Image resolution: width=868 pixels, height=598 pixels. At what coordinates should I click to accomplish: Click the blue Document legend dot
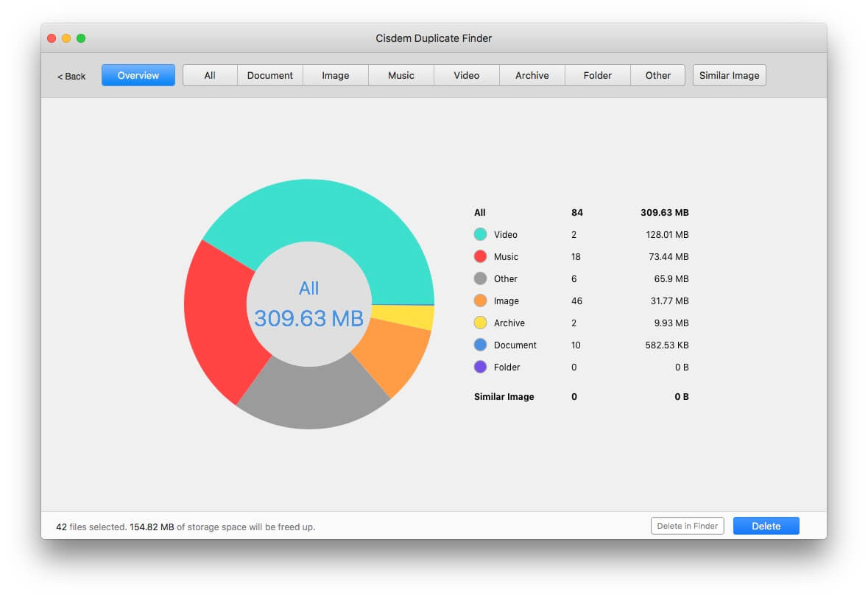[481, 345]
